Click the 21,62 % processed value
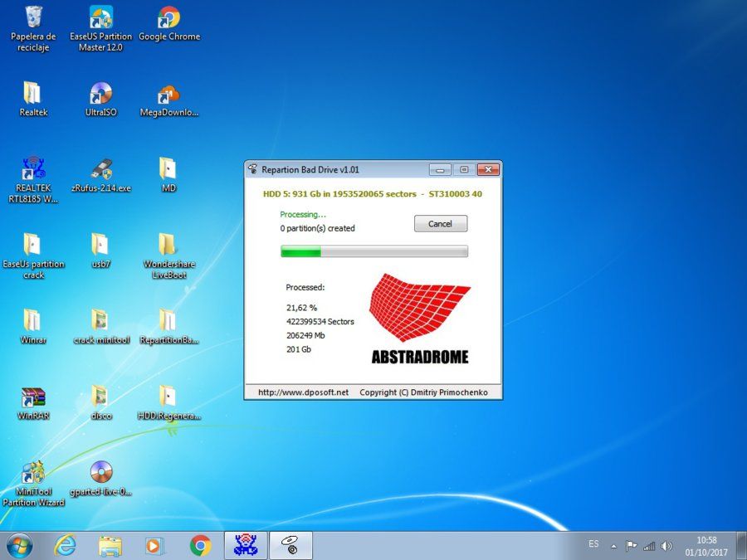Image resolution: width=747 pixels, height=560 pixels. point(301,308)
